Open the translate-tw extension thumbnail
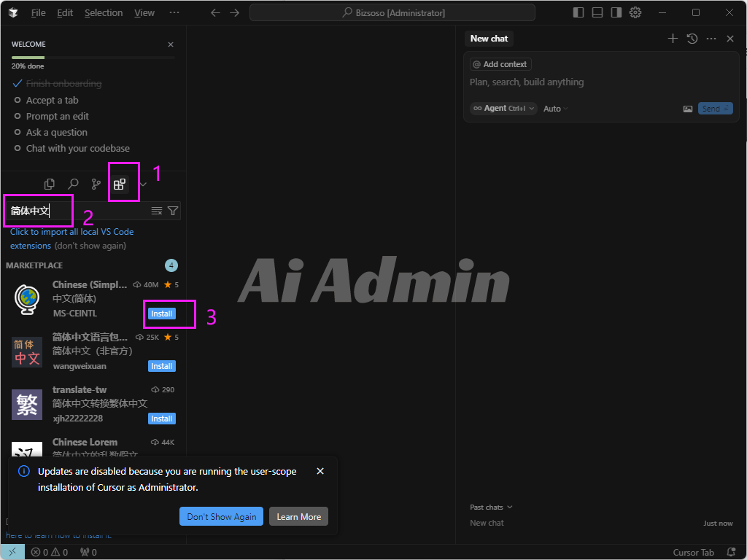Image resolution: width=747 pixels, height=560 pixels. tap(27, 405)
